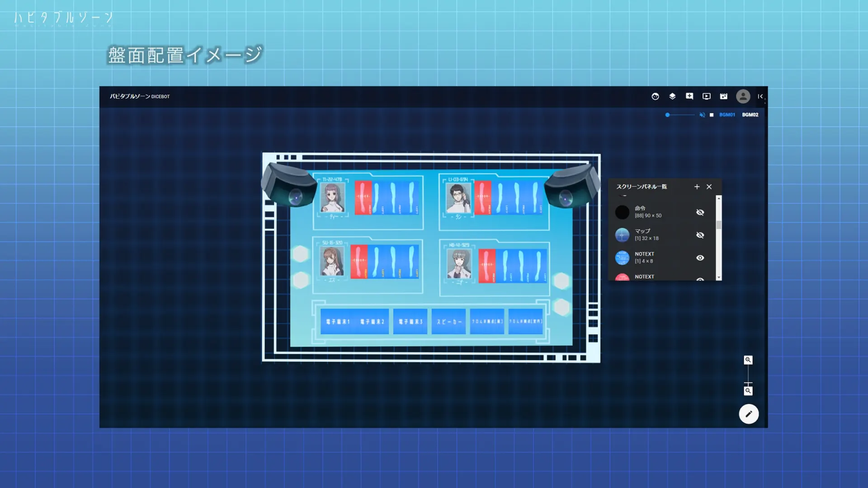Screen dimensions: 868x488
Task: Click the add message icon in toolbar
Action: pyautogui.click(x=689, y=96)
